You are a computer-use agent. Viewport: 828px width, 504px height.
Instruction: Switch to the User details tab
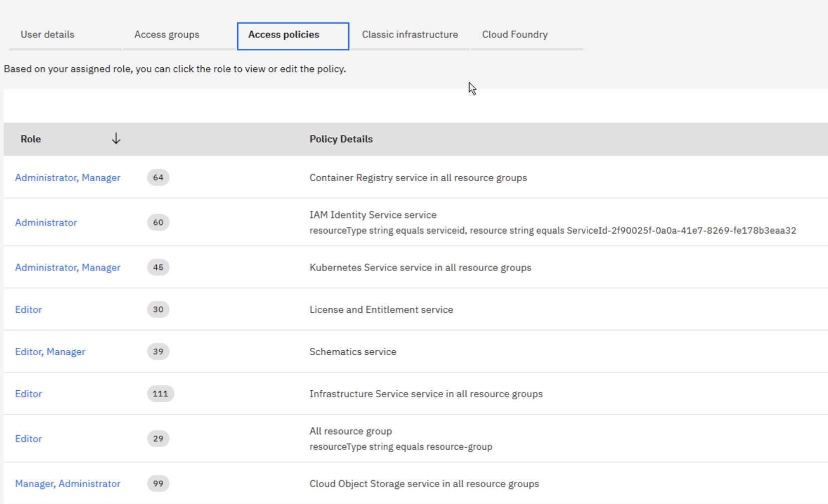click(x=47, y=34)
